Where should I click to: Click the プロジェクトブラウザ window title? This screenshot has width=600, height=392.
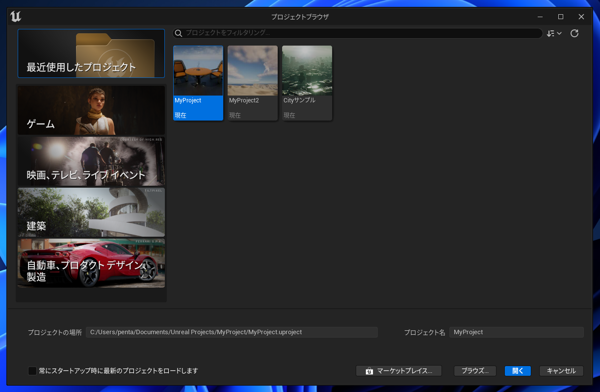tap(300, 17)
